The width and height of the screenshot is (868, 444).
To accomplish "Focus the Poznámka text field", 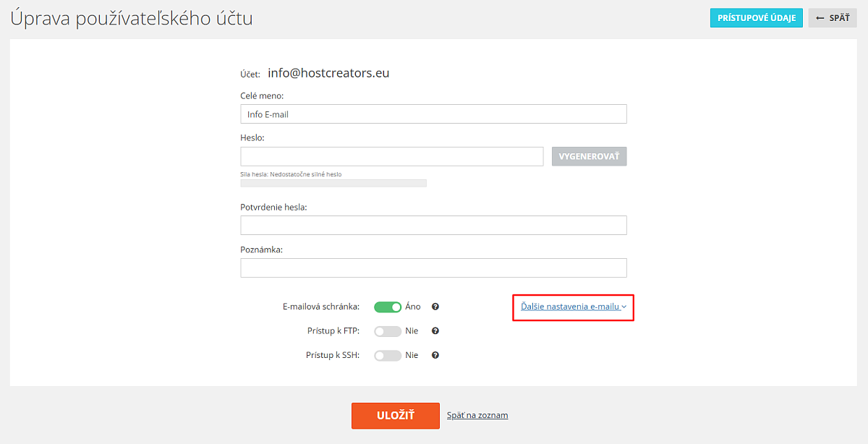I will pos(433,268).
